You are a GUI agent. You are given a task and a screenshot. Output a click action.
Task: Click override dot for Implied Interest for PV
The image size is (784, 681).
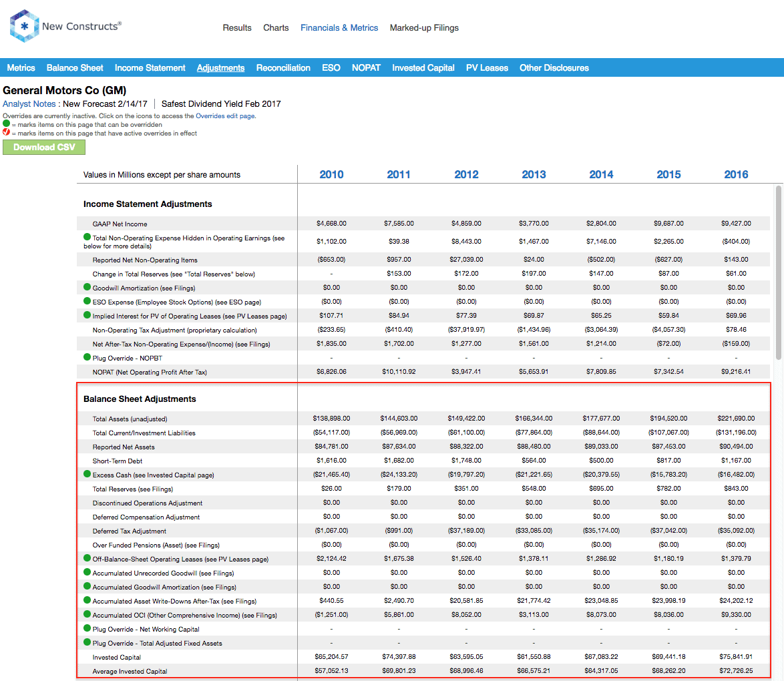[87, 315]
